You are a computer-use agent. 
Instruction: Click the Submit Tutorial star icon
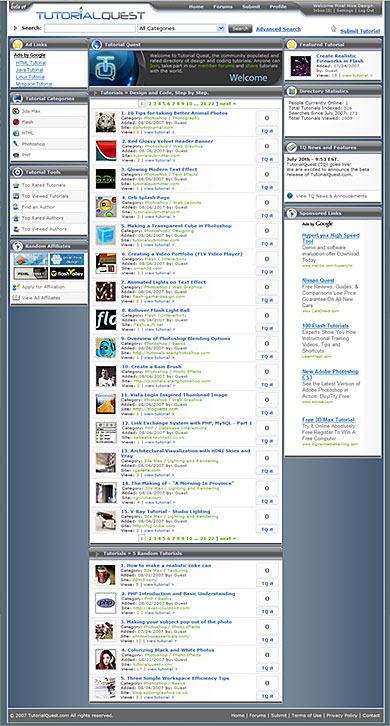click(x=333, y=29)
